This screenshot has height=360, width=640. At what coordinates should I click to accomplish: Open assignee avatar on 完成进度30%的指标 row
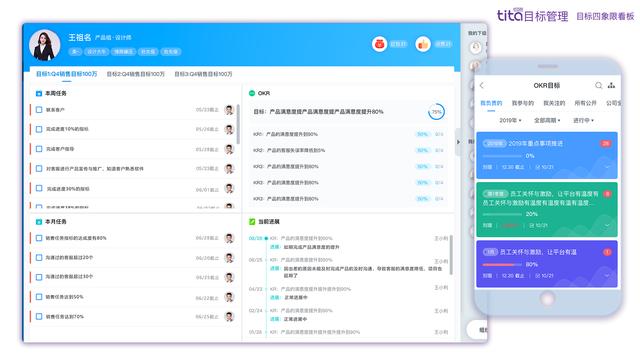(229, 189)
